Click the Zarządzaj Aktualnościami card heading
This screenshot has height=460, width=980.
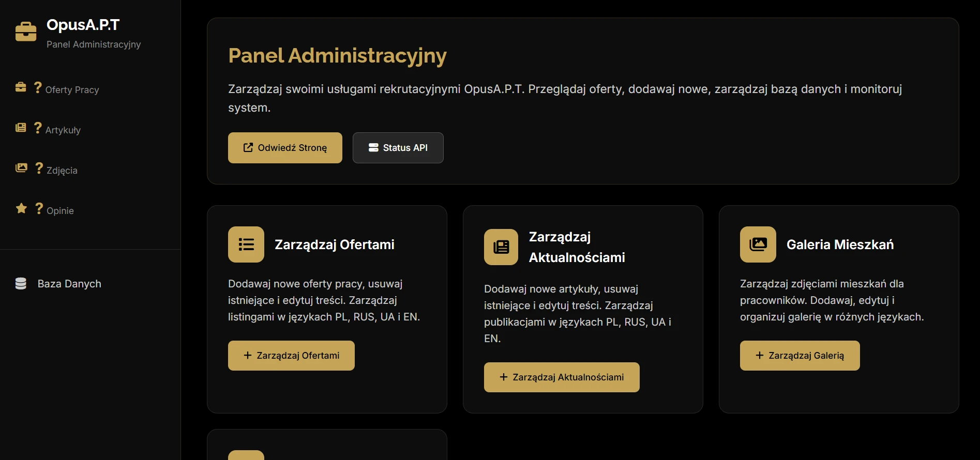point(577,247)
